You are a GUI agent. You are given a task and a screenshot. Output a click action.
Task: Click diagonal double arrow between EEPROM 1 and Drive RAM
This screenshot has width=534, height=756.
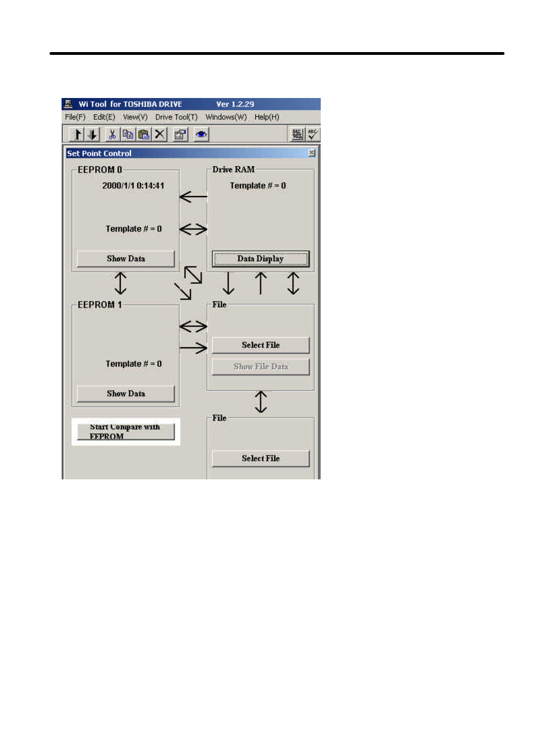pos(193,274)
